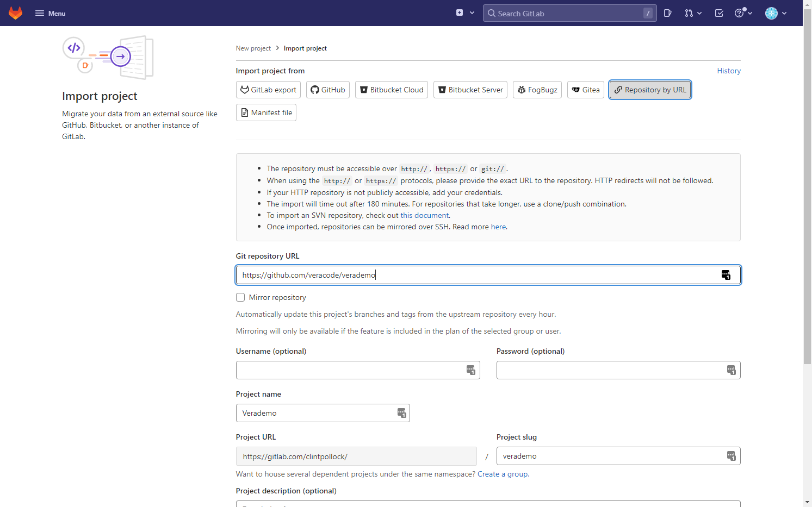Open the To-Do list icon
This screenshot has width=812, height=507.
pos(719,13)
